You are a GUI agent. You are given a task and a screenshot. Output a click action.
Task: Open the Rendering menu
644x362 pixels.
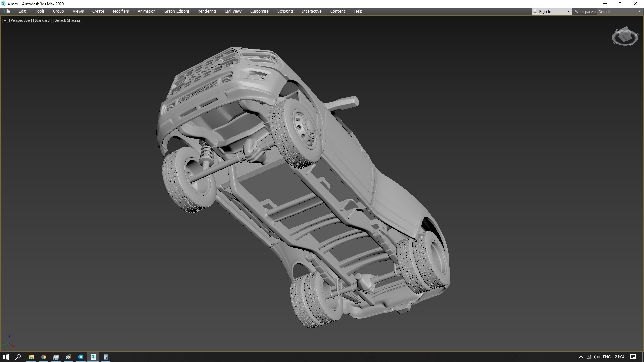pyautogui.click(x=206, y=11)
